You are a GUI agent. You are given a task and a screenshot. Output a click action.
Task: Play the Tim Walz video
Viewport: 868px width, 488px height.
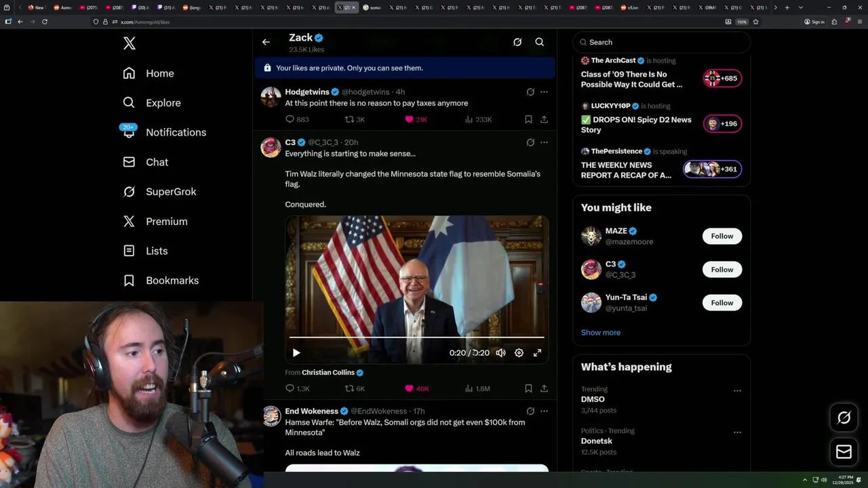296,353
